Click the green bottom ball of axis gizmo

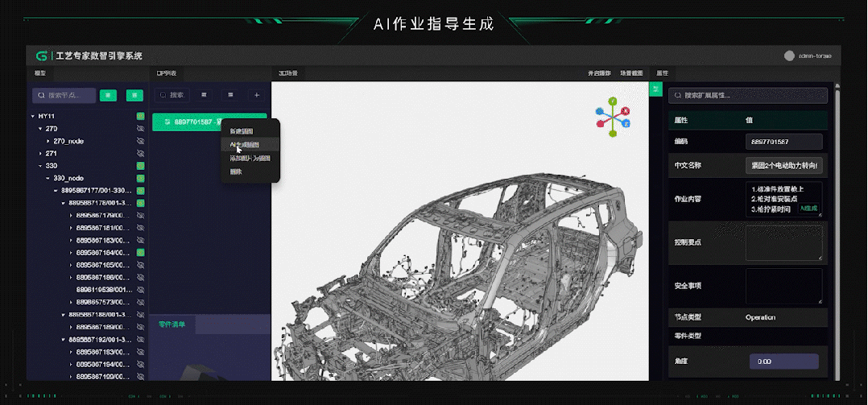(x=613, y=134)
